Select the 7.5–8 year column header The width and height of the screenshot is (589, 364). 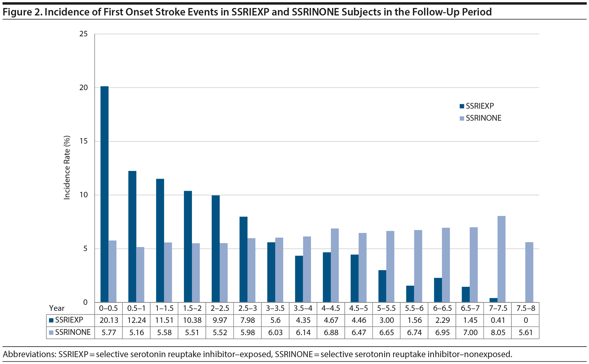525,308
